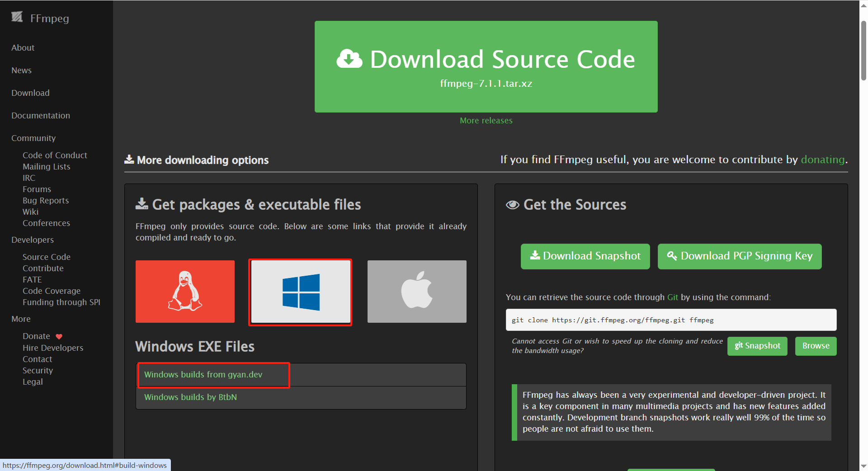The image size is (868, 471).
Task: Open Legal sidebar link
Action: pyautogui.click(x=33, y=382)
